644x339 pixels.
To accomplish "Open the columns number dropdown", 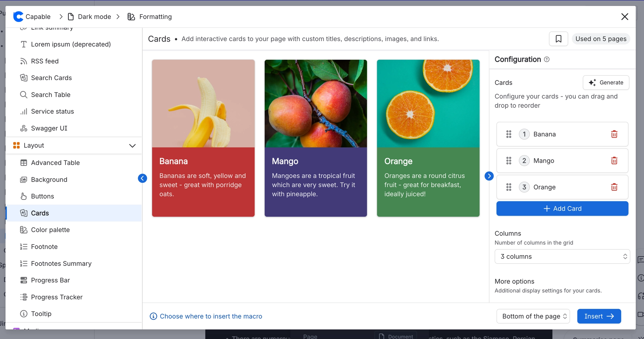I will 562,256.
